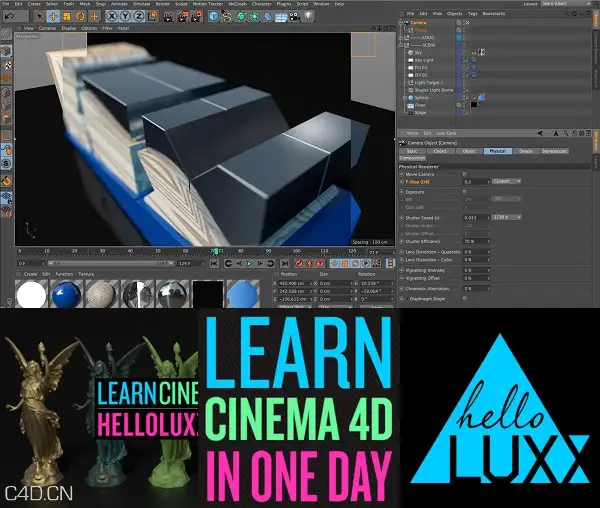Open the Object Manager Bookmarks menu
Image resolution: width=600 pixels, height=508 pixels.
click(x=494, y=13)
